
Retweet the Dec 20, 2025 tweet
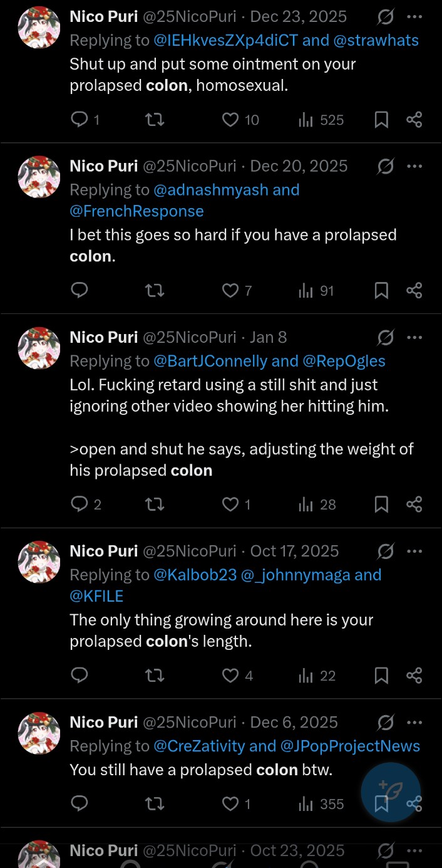(x=155, y=291)
